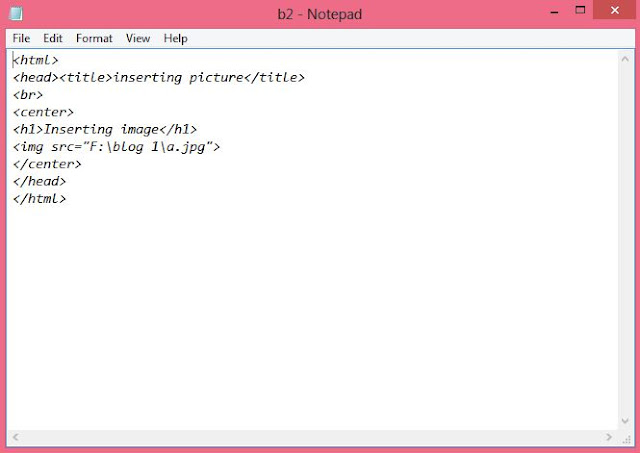Open the Edit menu
This screenshot has height=453, width=640.
coord(53,38)
